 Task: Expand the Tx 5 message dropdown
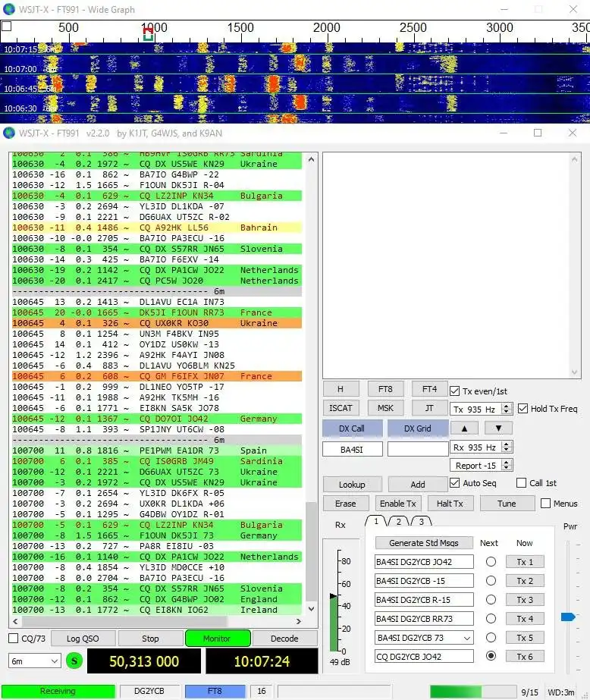(467, 638)
